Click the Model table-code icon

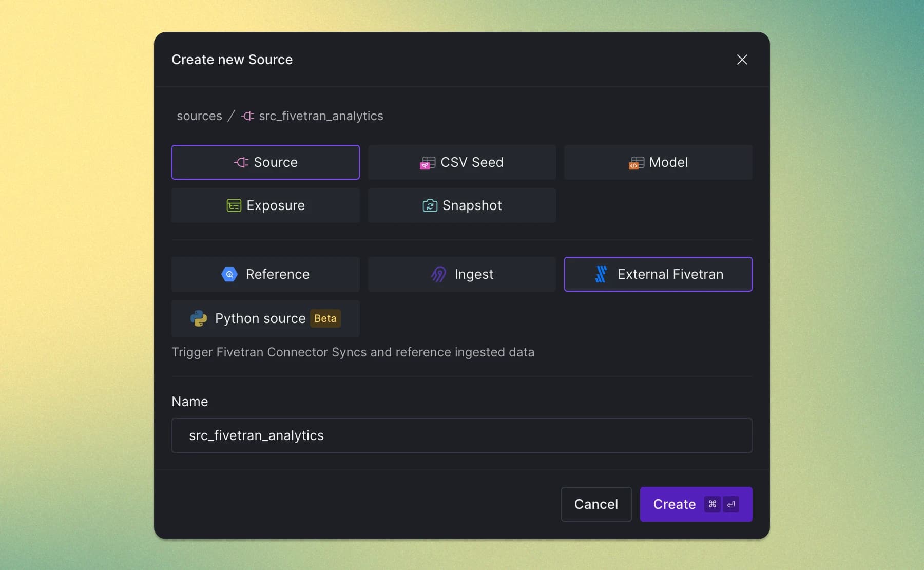tap(637, 163)
